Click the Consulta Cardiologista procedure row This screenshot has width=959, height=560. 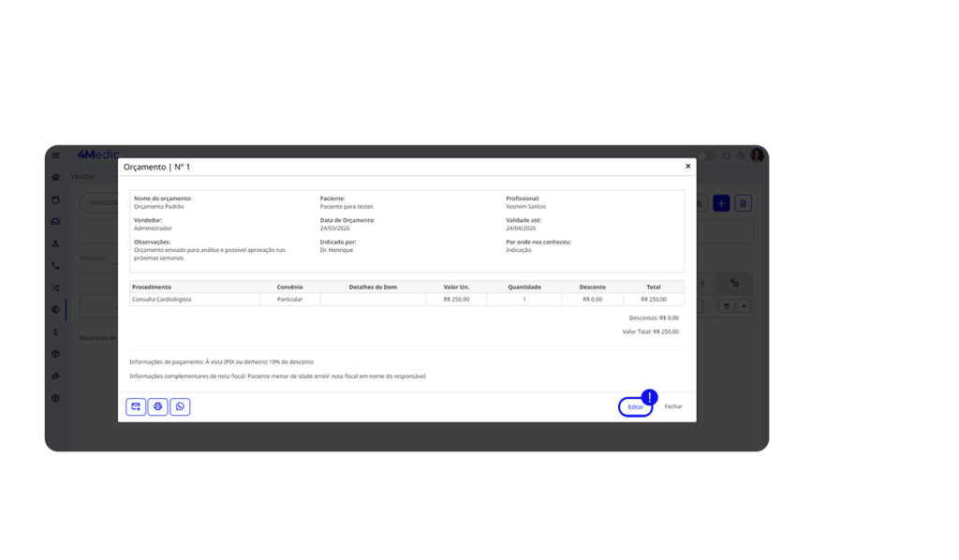coord(195,300)
